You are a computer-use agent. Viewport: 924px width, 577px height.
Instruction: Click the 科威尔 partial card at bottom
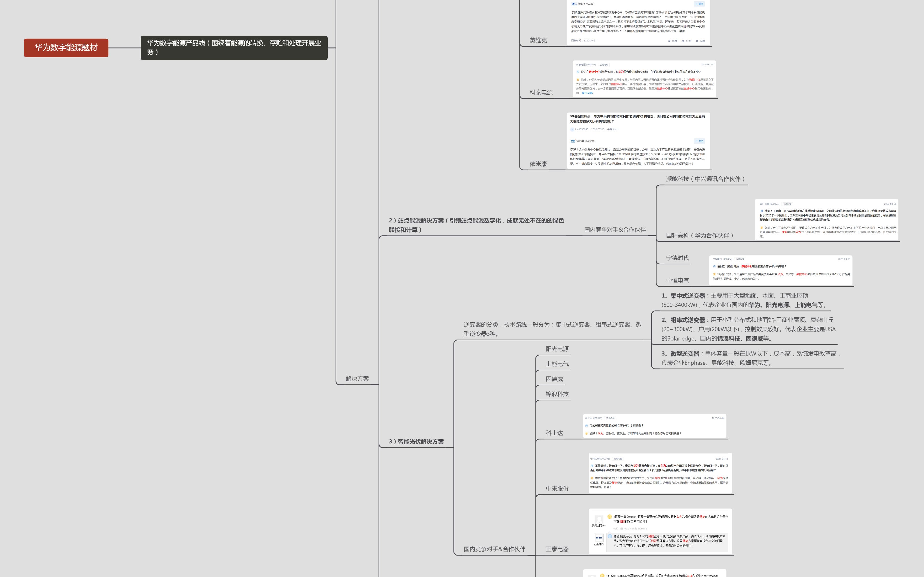click(x=654, y=573)
